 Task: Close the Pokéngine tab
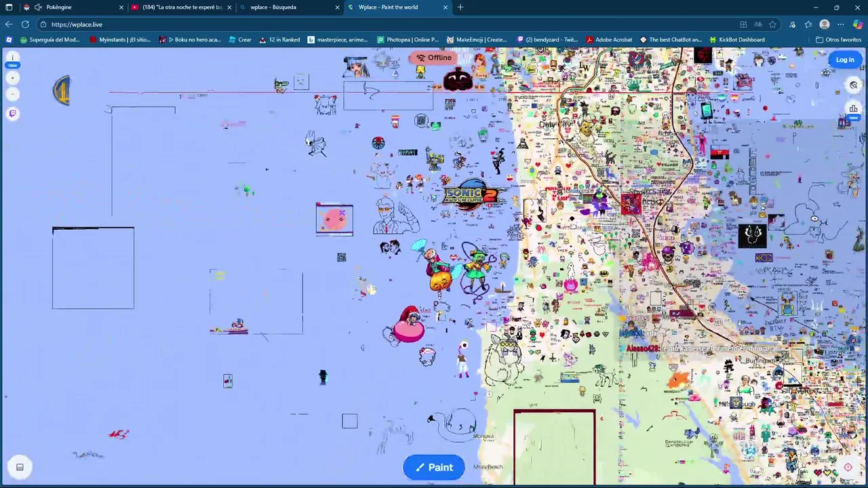pyautogui.click(x=121, y=7)
